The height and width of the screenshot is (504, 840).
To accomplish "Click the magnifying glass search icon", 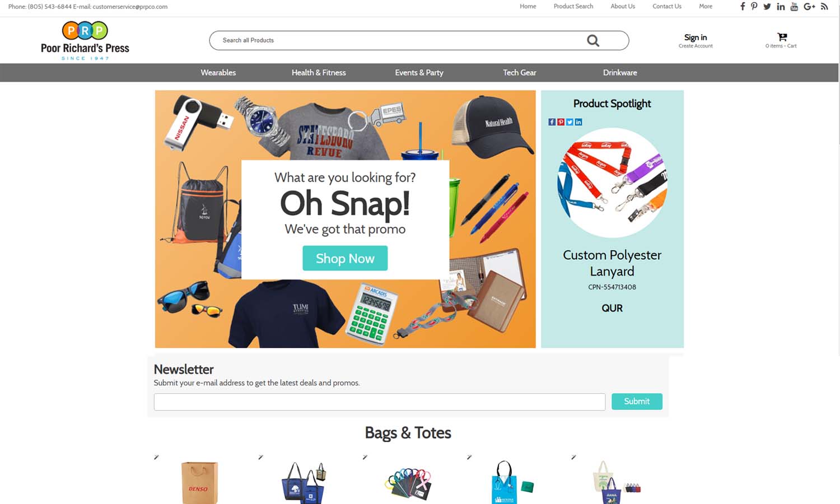I will [x=593, y=40].
